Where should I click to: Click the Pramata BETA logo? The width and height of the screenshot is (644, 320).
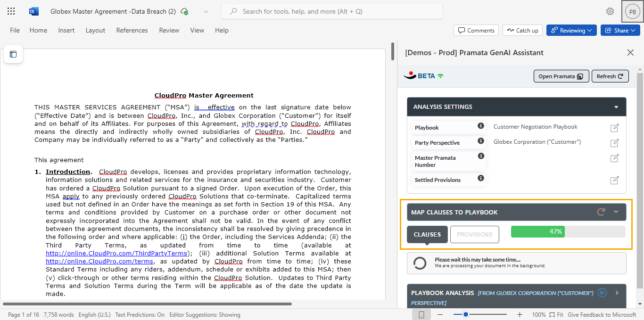coord(424,75)
